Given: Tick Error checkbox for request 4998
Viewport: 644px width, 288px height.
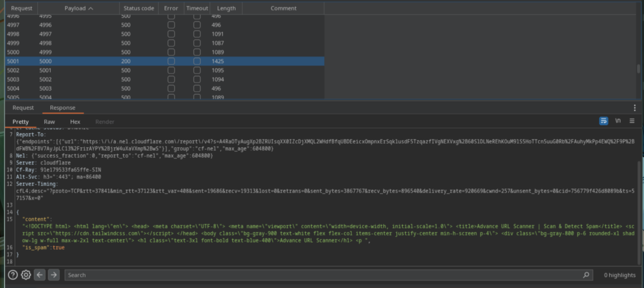Looking at the screenshot, I should click(x=171, y=34).
